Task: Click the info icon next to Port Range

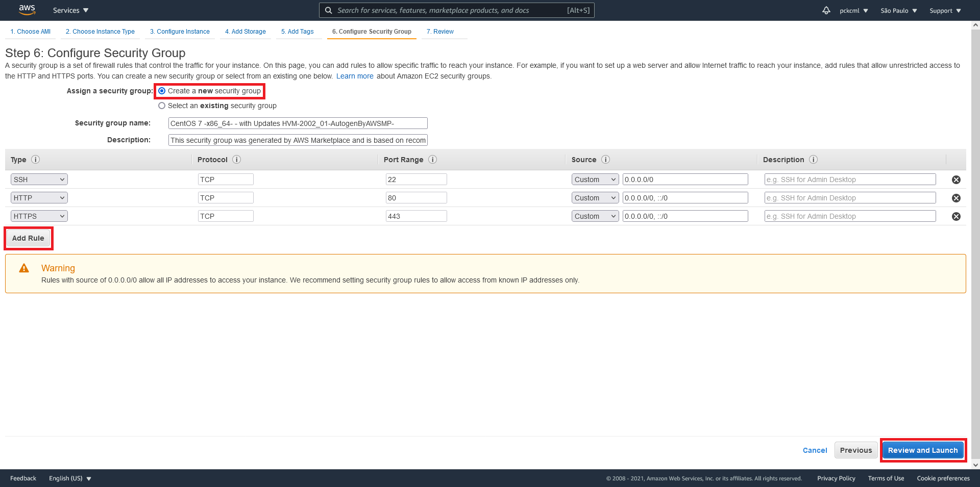Action: [432, 160]
